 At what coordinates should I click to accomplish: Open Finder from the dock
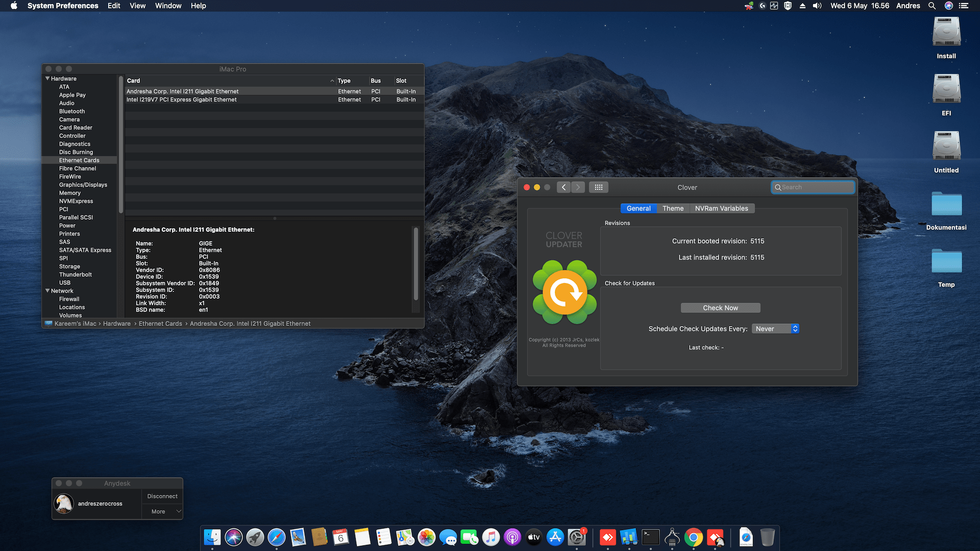pos(212,537)
